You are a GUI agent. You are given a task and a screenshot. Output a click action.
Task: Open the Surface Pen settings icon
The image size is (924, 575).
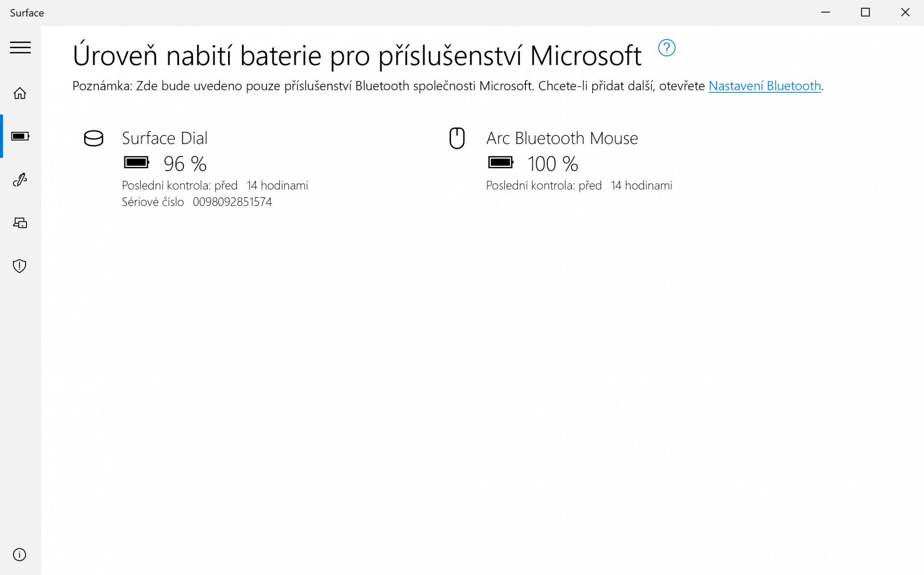tap(20, 179)
